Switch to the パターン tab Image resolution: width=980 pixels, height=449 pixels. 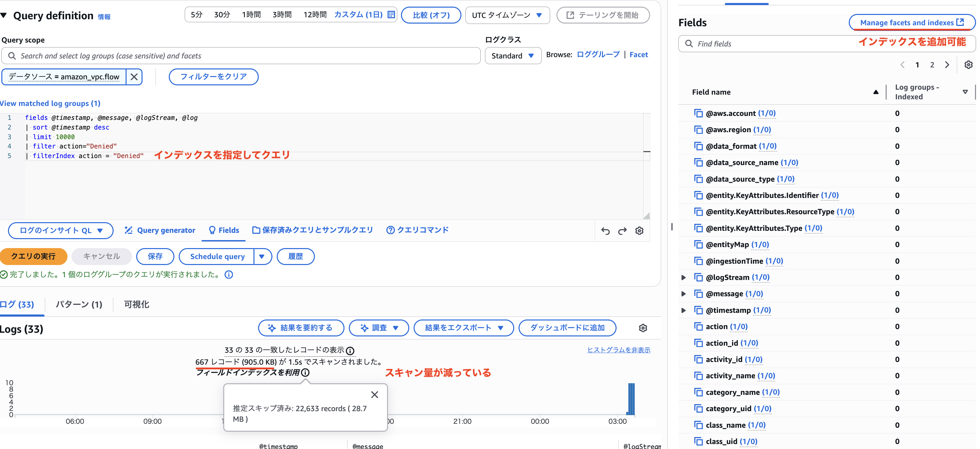(x=78, y=304)
